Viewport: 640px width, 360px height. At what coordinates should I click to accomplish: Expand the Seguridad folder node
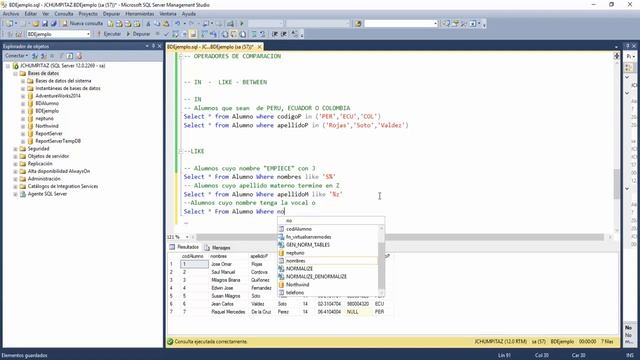point(16,149)
